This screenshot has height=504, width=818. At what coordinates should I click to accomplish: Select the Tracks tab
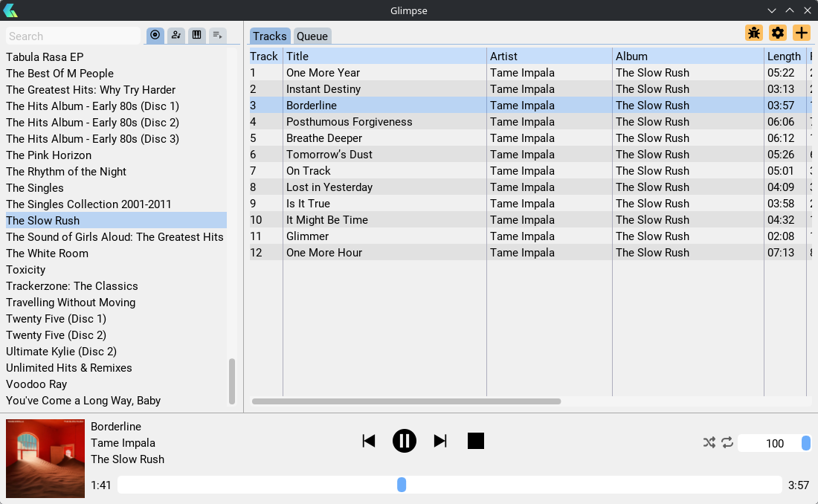(269, 36)
